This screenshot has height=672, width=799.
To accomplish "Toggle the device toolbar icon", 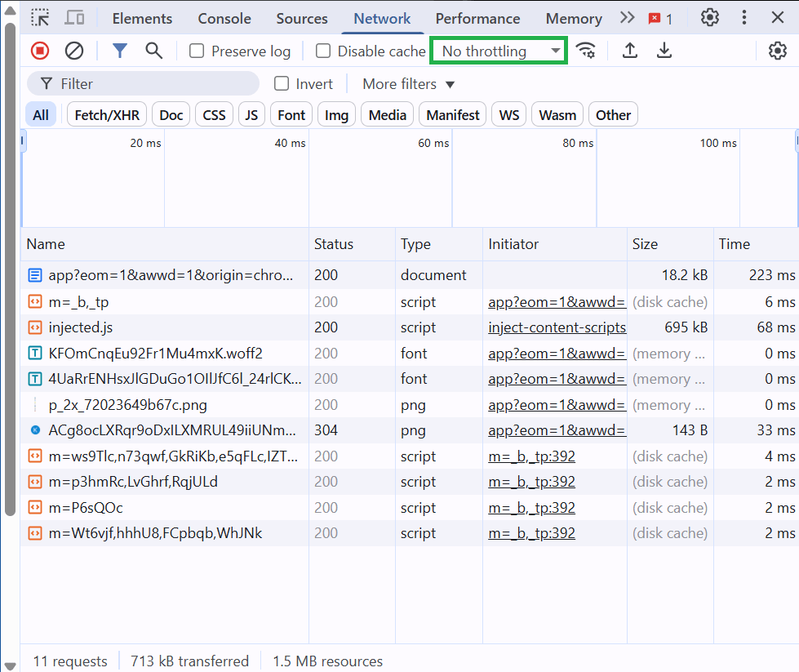I will coord(75,18).
